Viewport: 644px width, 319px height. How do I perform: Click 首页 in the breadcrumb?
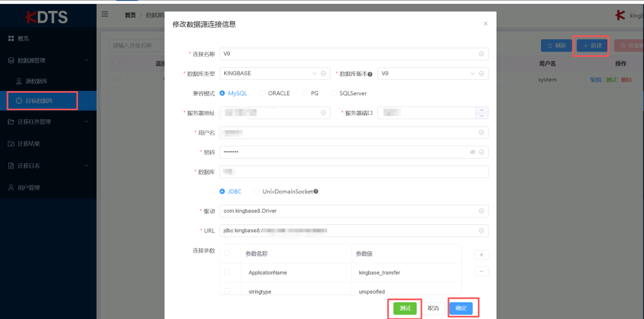[x=130, y=15]
